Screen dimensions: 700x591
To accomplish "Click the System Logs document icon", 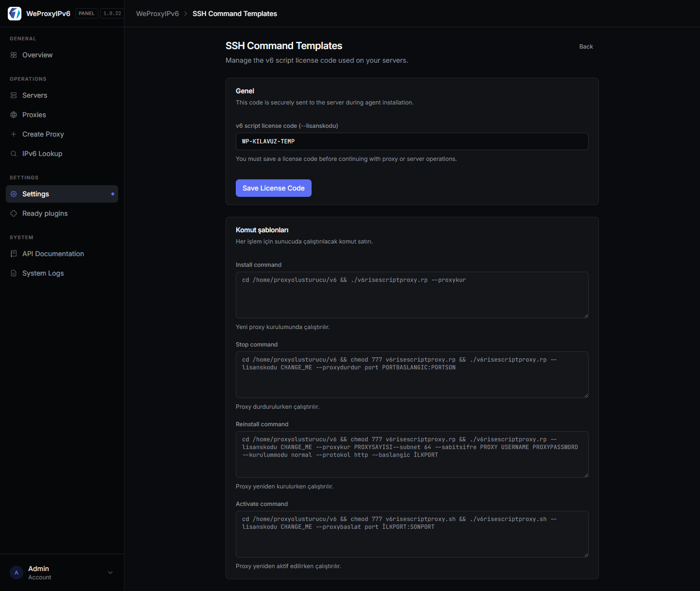I will point(14,273).
